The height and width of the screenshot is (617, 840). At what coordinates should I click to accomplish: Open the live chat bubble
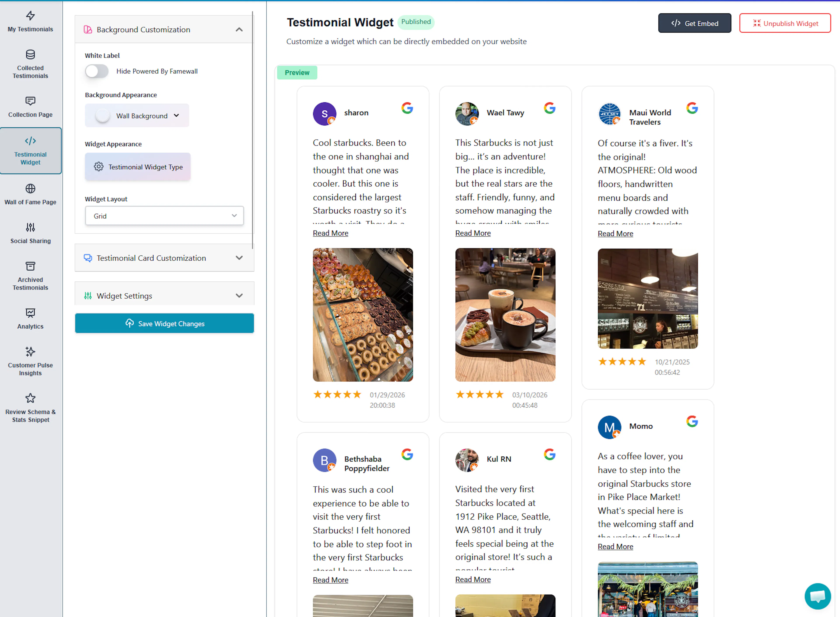click(818, 596)
